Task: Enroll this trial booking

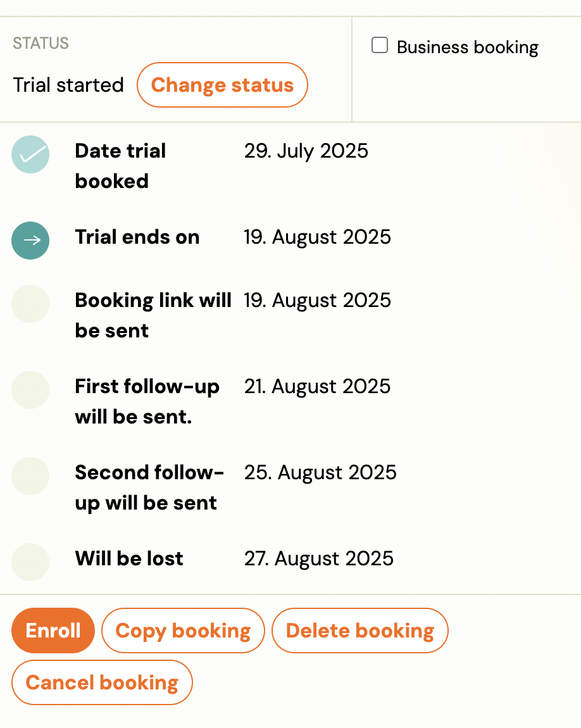Action: tap(53, 631)
